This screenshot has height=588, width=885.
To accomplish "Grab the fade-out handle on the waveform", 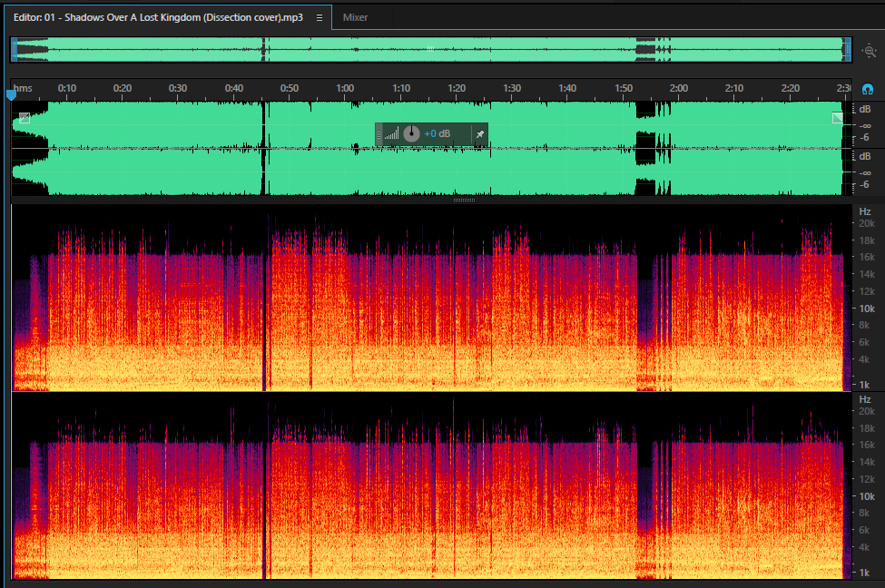I will (838, 117).
